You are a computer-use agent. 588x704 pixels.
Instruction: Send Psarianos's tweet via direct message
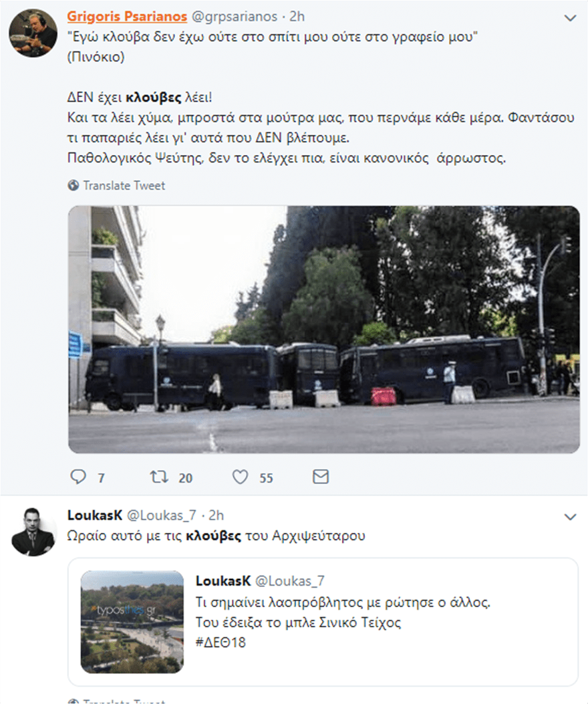pos(321,477)
